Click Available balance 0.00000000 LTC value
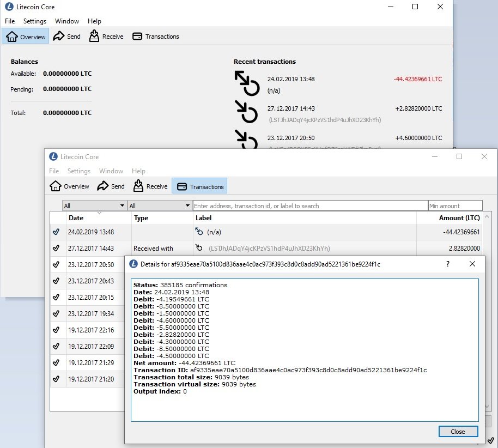The width and height of the screenshot is (498, 448). point(68,74)
